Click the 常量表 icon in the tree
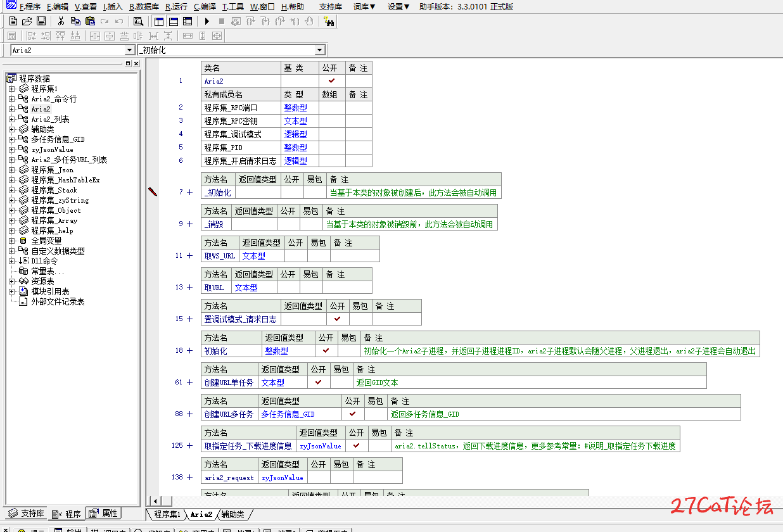This screenshot has height=532, width=783. [23, 271]
